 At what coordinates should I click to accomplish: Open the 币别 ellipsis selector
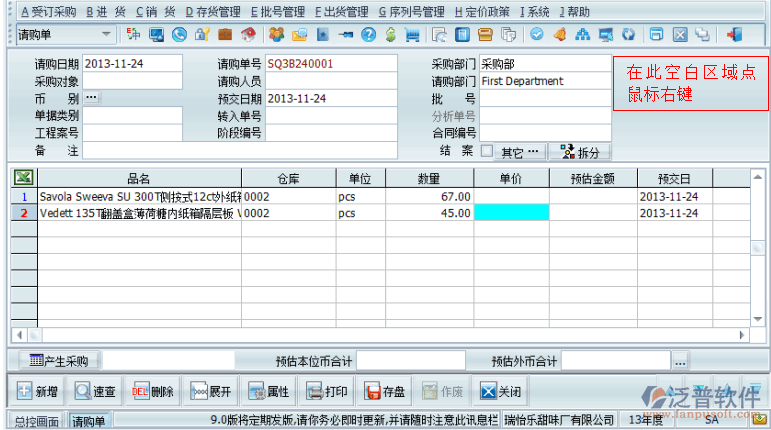point(91,97)
